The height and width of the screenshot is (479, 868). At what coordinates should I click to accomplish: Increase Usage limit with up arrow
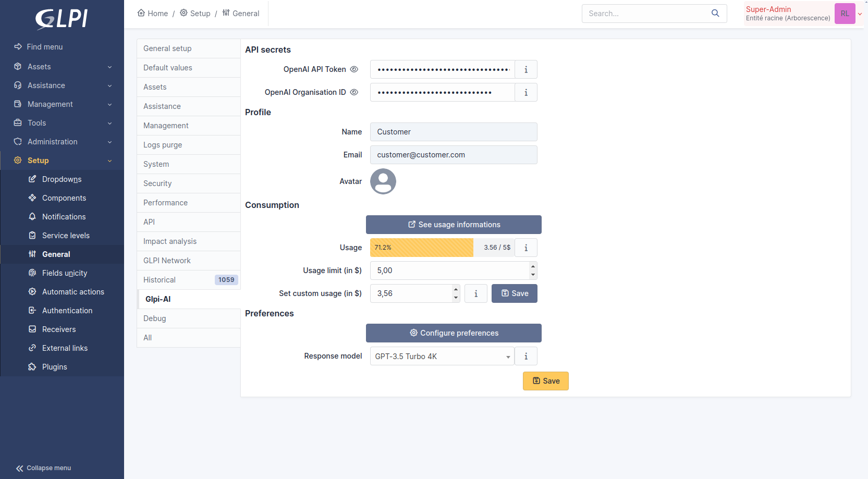pos(533,266)
